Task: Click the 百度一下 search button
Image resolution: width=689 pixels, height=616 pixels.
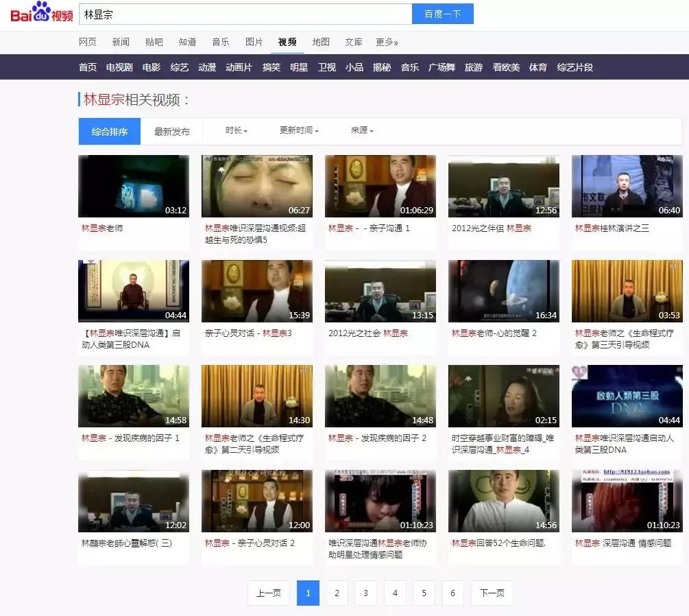Action: click(442, 13)
